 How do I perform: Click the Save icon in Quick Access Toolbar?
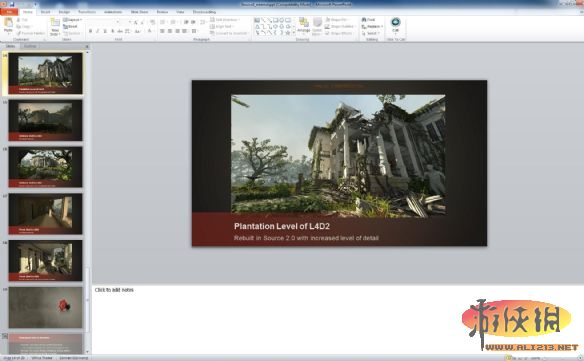[x=12, y=4]
